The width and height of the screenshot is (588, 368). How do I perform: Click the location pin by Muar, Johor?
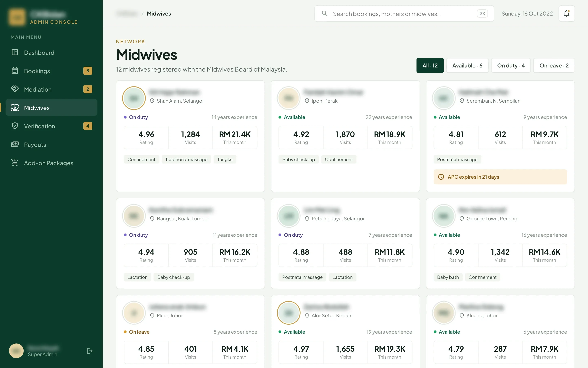click(152, 315)
